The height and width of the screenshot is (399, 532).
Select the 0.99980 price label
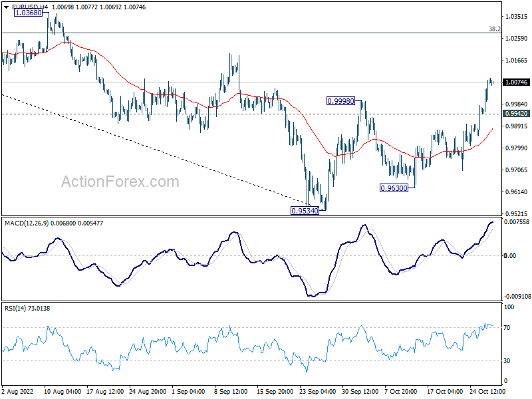340,101
